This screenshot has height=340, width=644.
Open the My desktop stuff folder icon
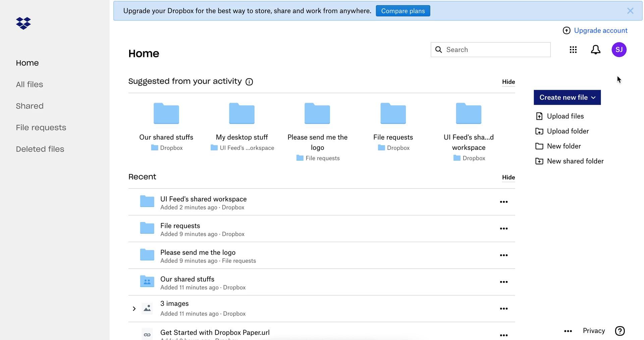[x=241, y=114]
